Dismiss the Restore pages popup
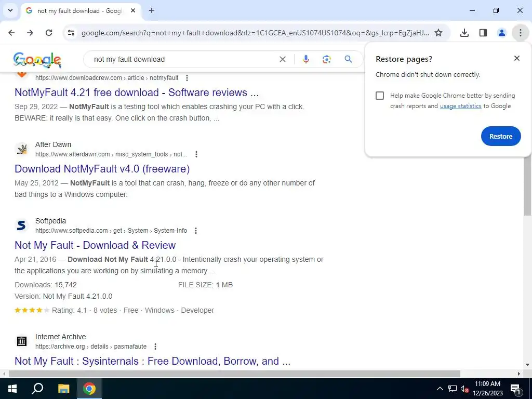Viewport: 532px width, 399px height. pos(517,58)
